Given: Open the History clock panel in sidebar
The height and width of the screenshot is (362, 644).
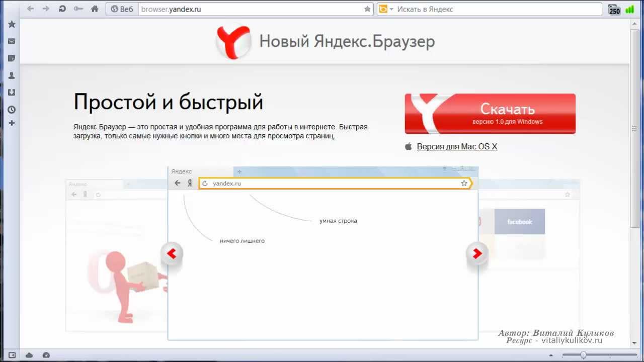Looking at the screenshot, I should tap(12, 110).
